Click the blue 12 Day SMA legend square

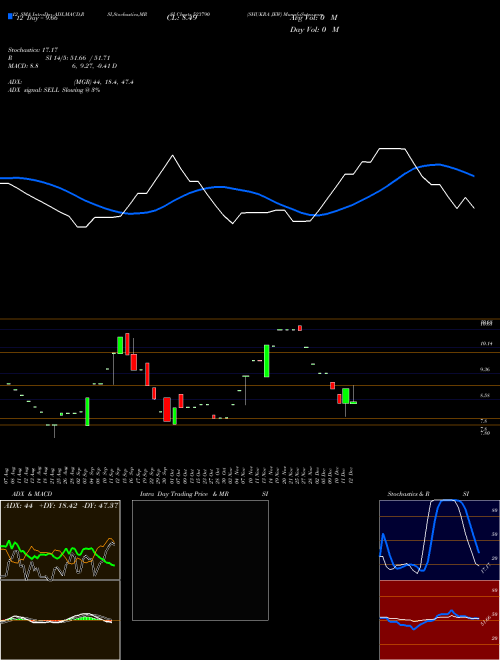[10, 16]
